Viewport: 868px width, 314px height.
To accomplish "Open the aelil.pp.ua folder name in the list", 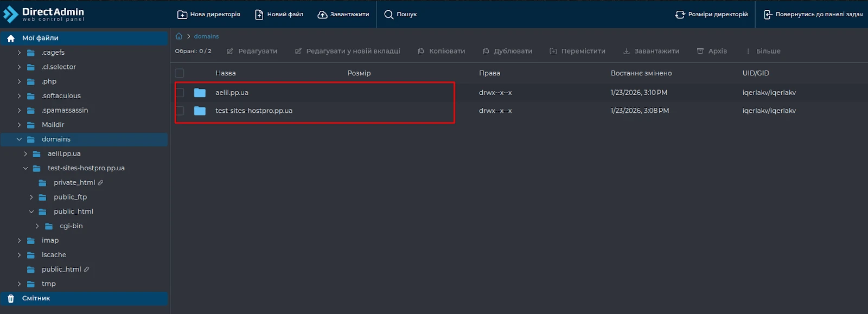I will point(232,93).
